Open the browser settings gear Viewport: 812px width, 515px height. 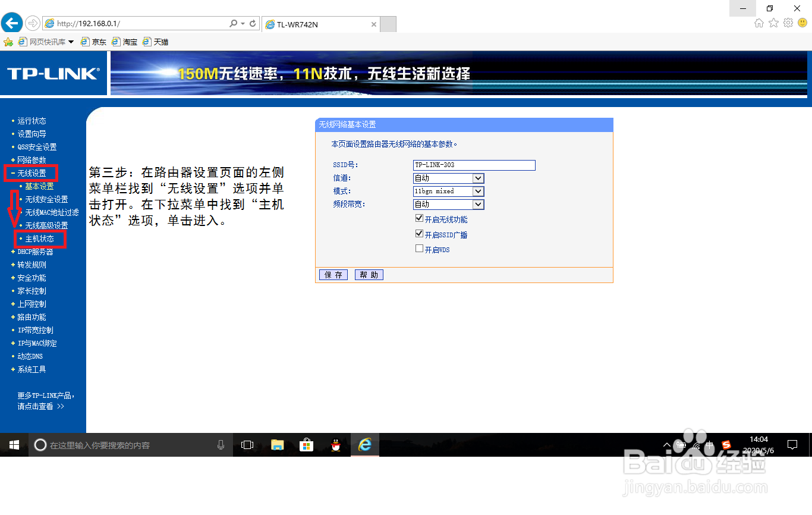point(788,23)
